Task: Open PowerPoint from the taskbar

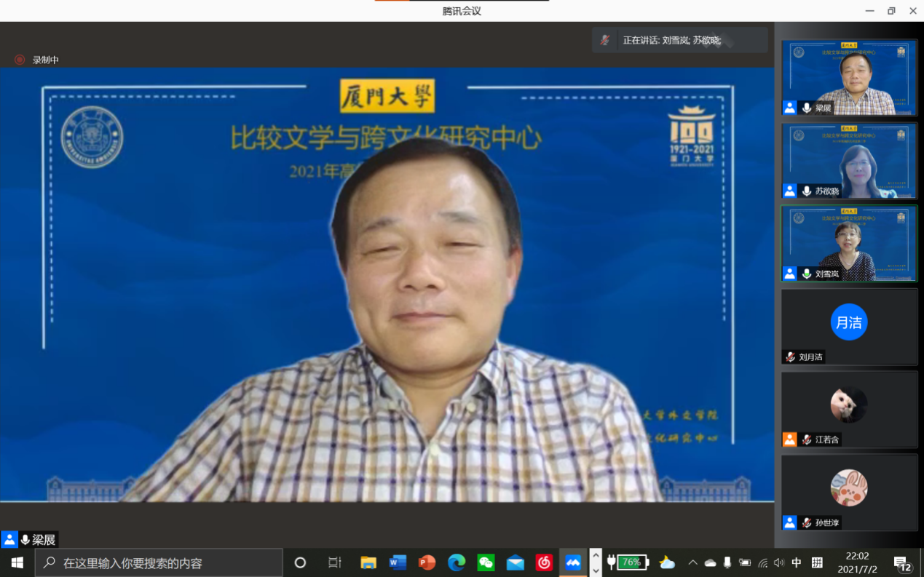Action: (x=427, y=562)
